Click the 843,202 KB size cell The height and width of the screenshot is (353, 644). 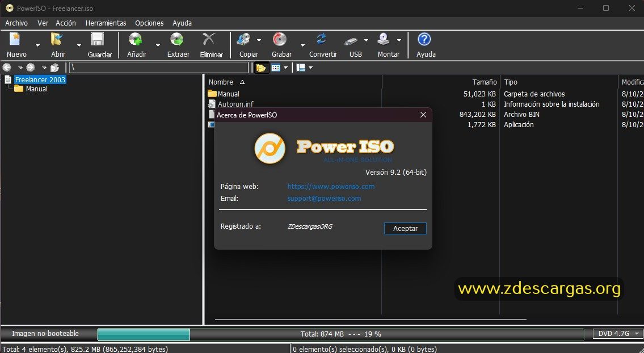(x=478, y=115)
